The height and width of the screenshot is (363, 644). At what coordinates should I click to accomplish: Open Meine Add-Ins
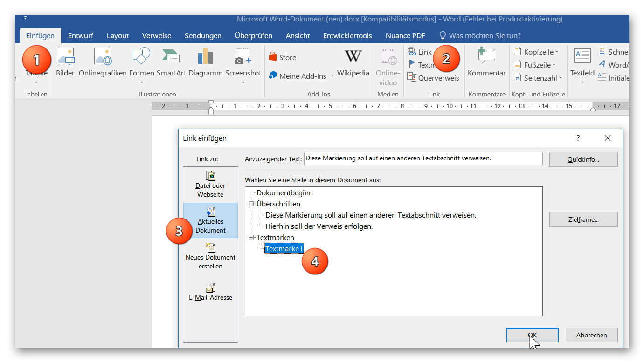[x=298, y=75]
